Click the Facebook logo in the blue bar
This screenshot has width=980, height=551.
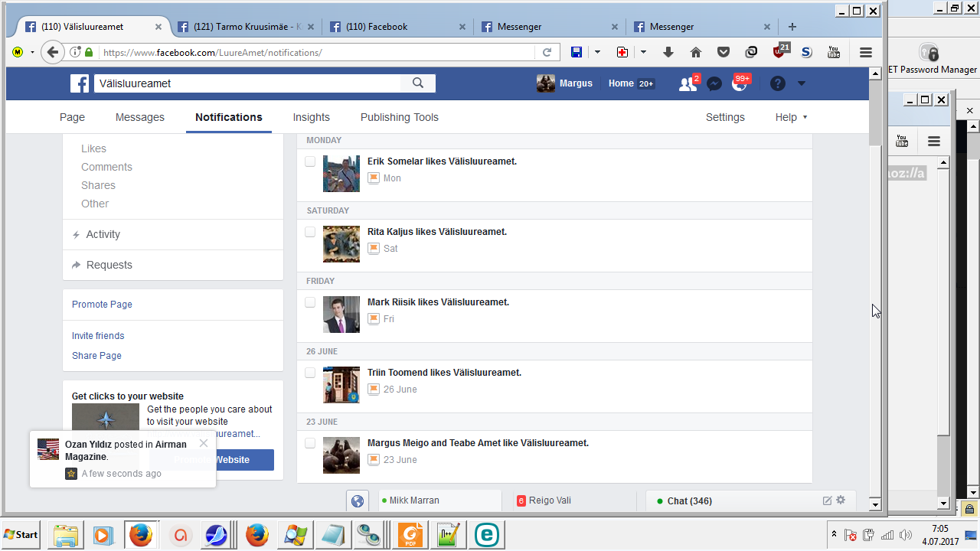pyautogui.click(x=80, y=83)
